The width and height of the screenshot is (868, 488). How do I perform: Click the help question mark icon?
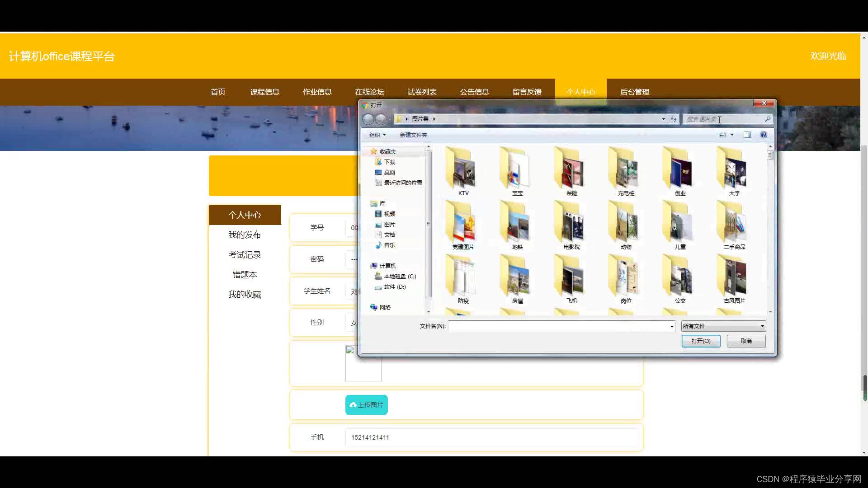pos(764,135)
